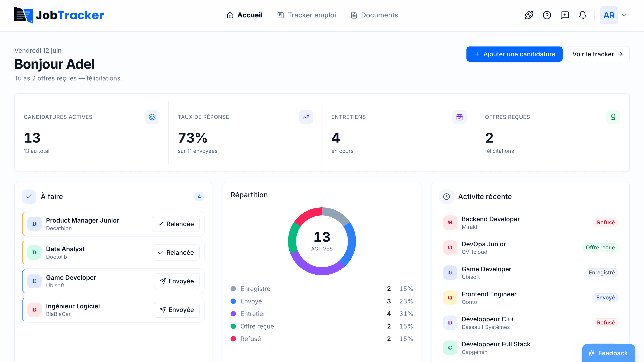
Task: Open the AR profile avatar menu
Action: [x=609, y=15]
